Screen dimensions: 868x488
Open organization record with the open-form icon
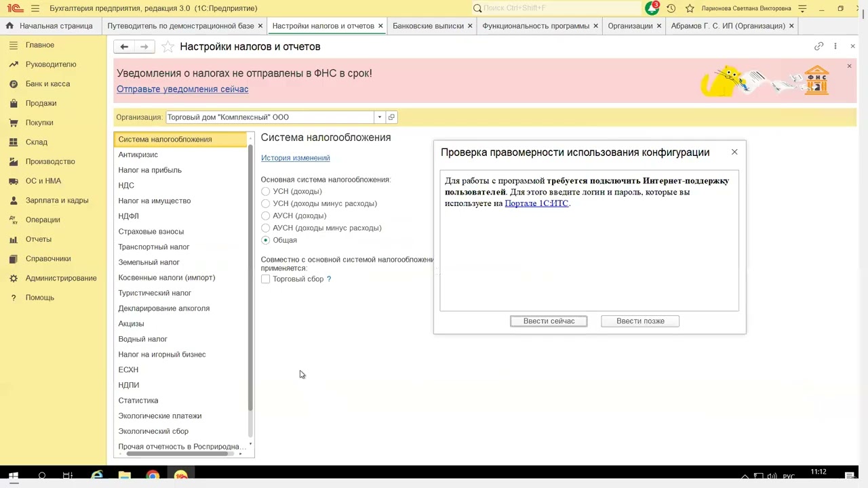(391, 117)
